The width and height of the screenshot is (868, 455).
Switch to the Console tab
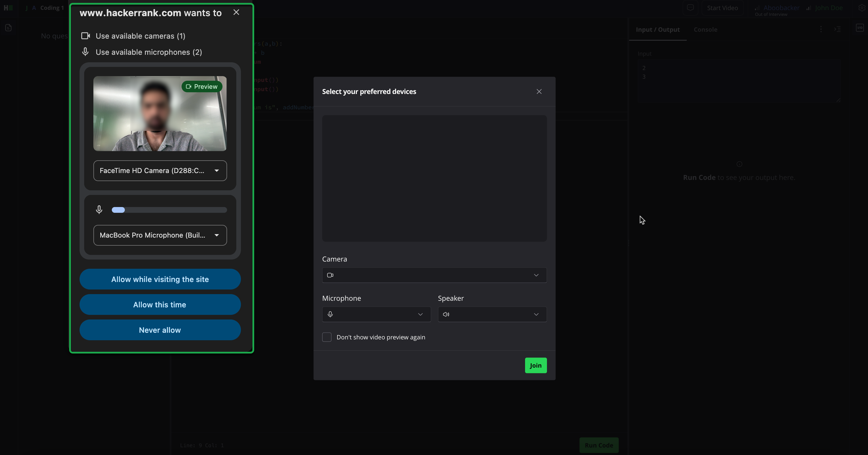705,30
